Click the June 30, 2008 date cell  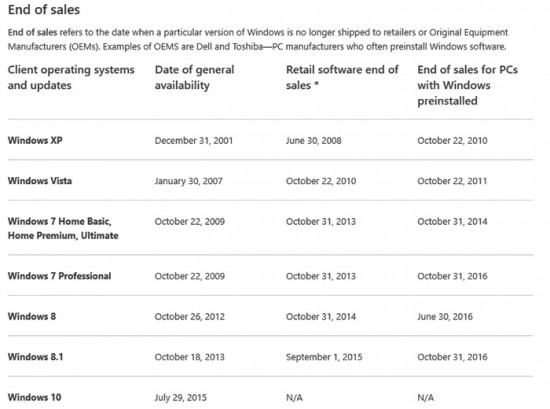click(314, 141)
